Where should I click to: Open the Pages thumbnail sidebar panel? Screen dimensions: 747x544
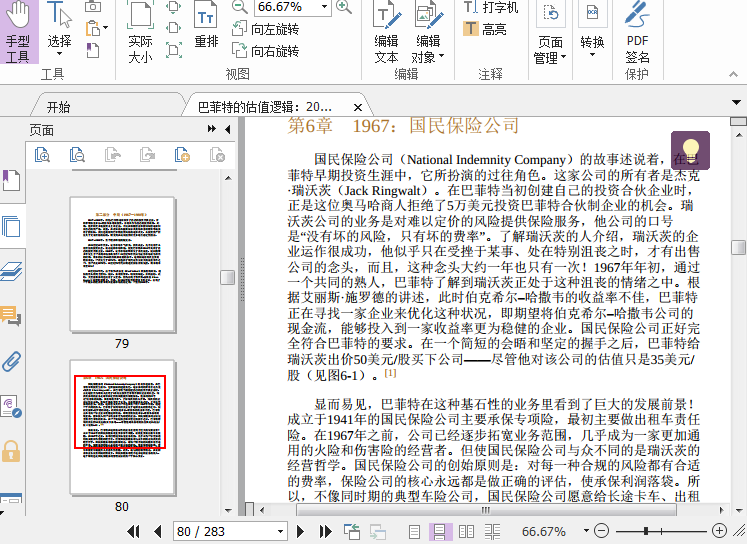pos(11,226)
